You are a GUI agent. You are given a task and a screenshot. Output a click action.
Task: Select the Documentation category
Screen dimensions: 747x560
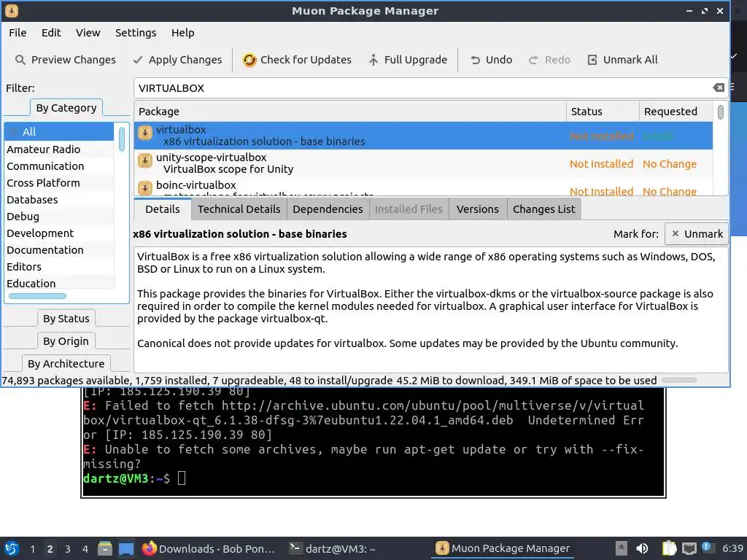click(59, 249)
